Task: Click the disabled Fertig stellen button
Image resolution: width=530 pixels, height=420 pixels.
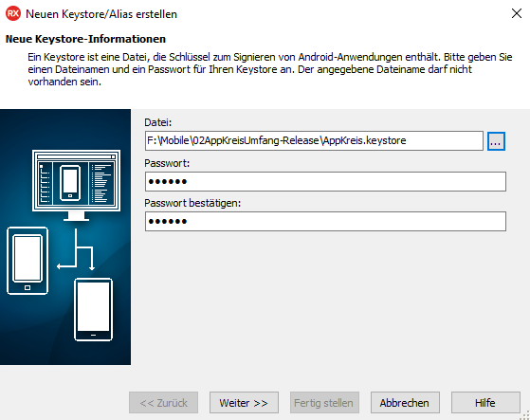Action: pos(324,402)
